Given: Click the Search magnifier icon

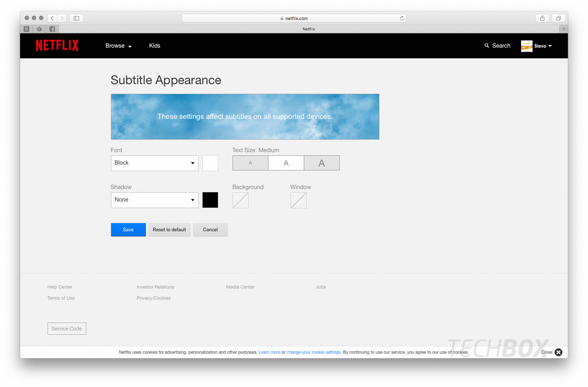Looking at the screenshot, I should point(487,46).
